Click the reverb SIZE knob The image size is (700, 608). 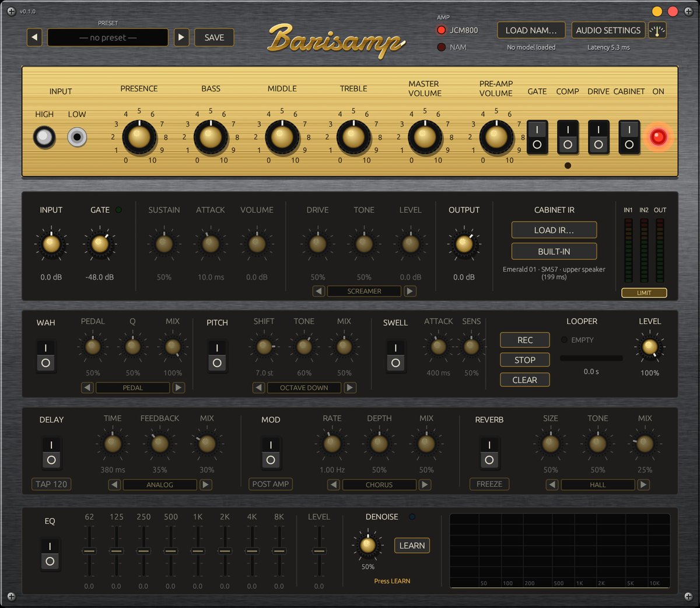click(x=551, y=444)
